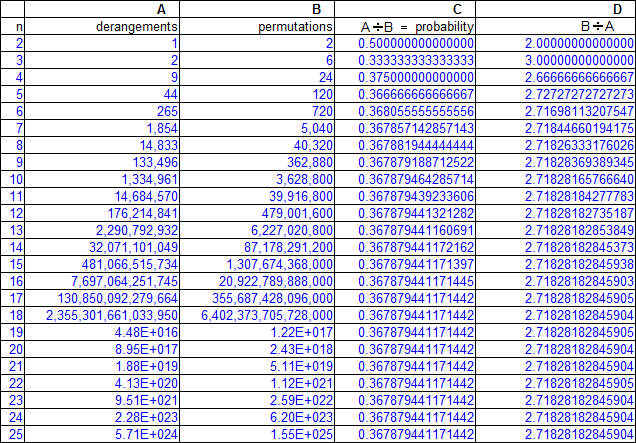Select derangements cell 14,684,570
The width and height of the screenshot is (636, 443).
click(102, 196)
